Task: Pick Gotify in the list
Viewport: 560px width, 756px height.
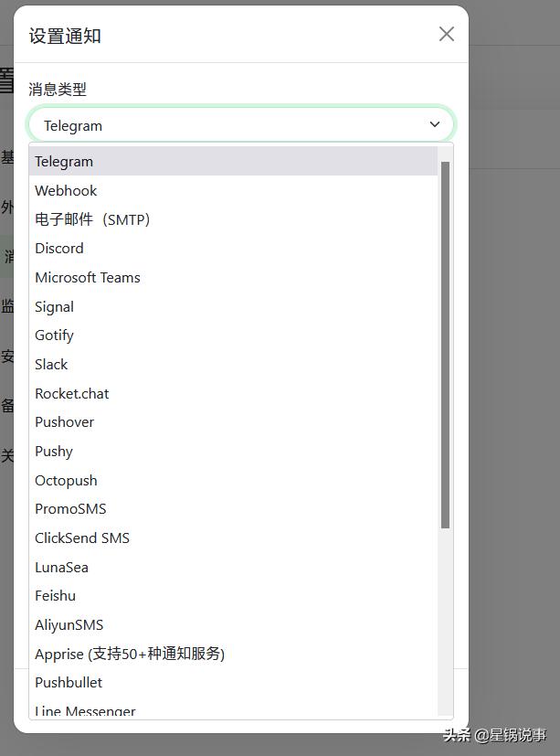Action: (x=233, y=335)
